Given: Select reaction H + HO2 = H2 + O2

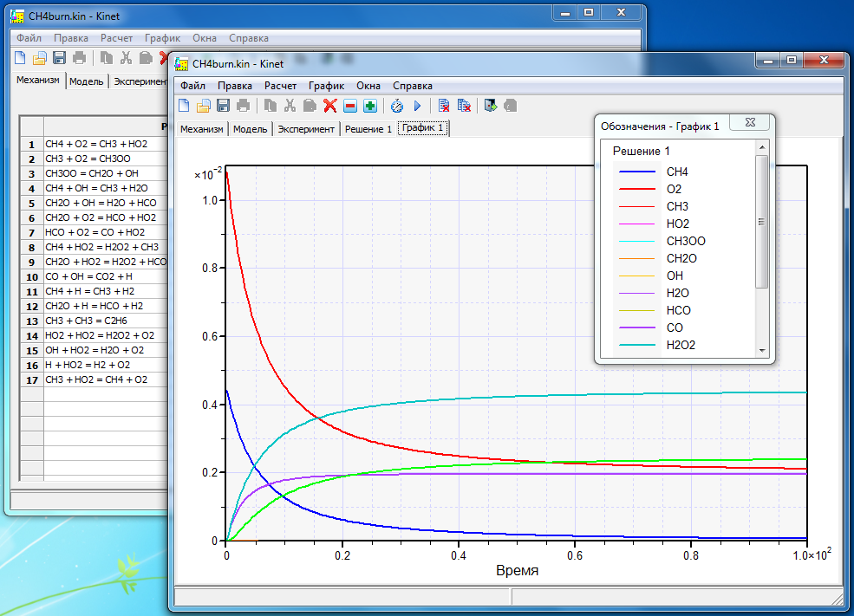Looking at the screenshot, I should [88, 365].
